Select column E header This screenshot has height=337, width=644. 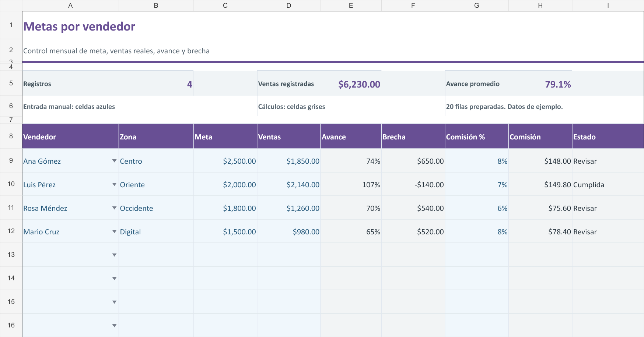click(351, 6)
